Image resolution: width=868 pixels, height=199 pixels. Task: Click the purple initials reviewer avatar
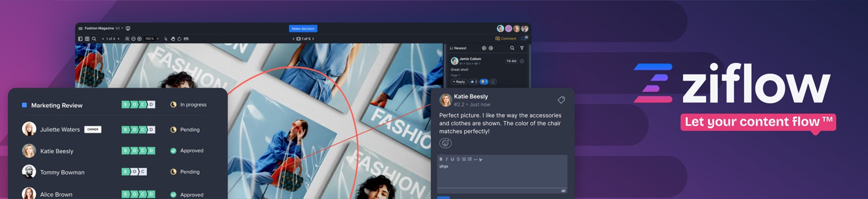(509, 28)
